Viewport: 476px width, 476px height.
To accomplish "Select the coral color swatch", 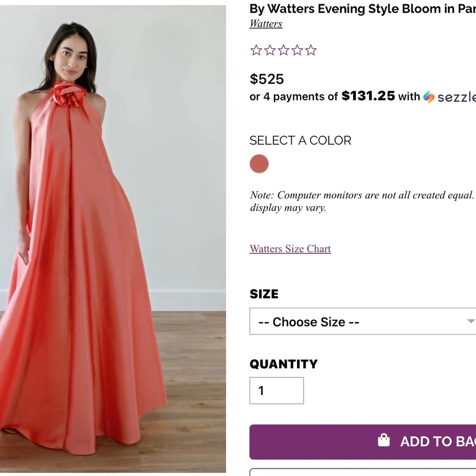I will pyautogui.click(x=259, y=163).
